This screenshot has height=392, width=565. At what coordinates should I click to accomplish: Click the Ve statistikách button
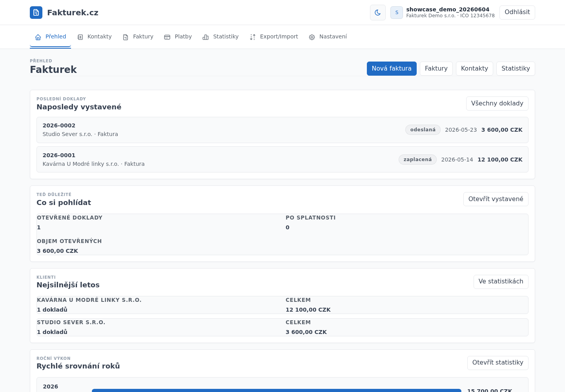[501, 281]
